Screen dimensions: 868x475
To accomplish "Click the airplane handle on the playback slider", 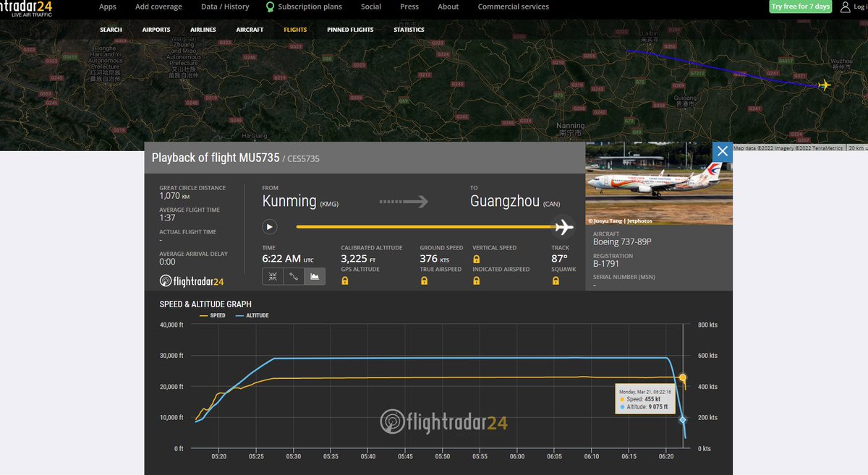I will click(563, 227).
